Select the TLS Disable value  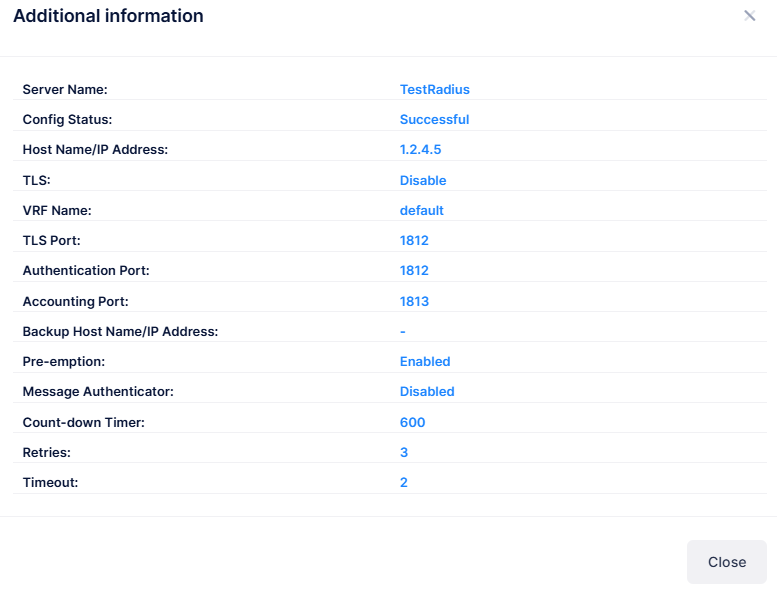point(423,180)
